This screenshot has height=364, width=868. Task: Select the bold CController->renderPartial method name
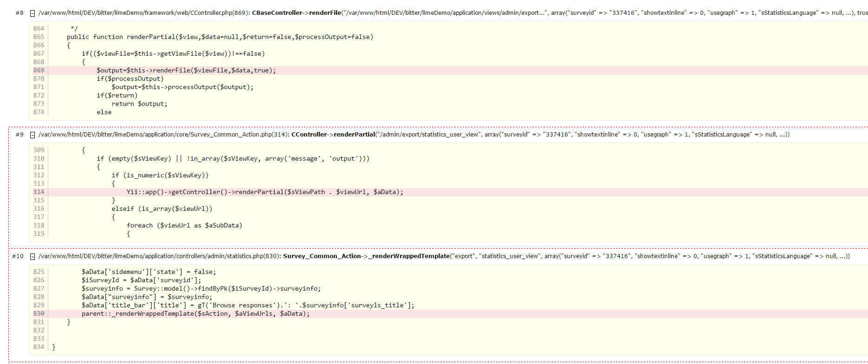coord(333,135)
